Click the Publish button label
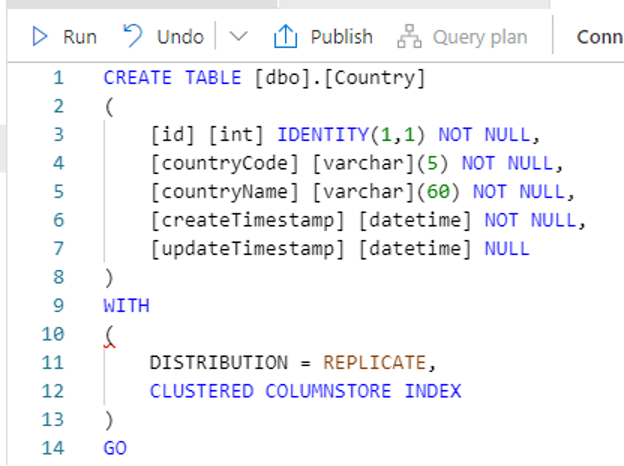 click(x=341, y=37)
